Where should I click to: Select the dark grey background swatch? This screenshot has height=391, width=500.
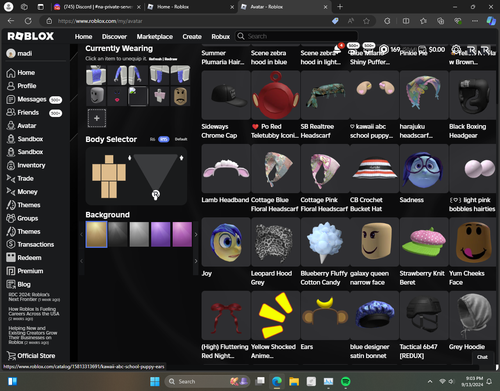(x=118, y=234)
